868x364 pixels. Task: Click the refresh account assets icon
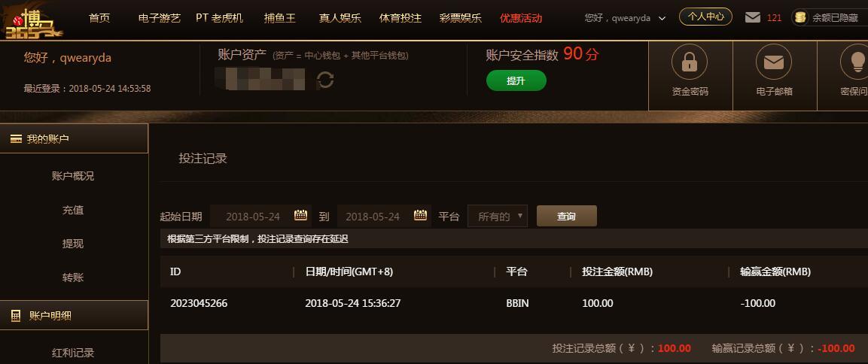(x=325, y=80)
